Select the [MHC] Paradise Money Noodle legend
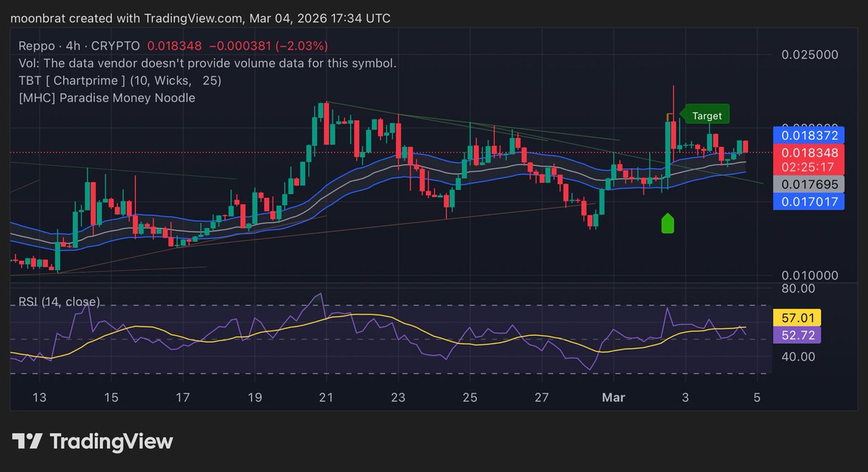This screenshot has width=868, height=472. click(x=106, y=98)
